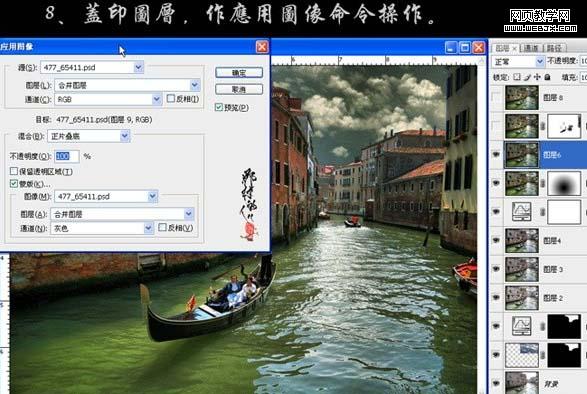Toggle lock image pixels brush icon

click(x=527, y=77)
